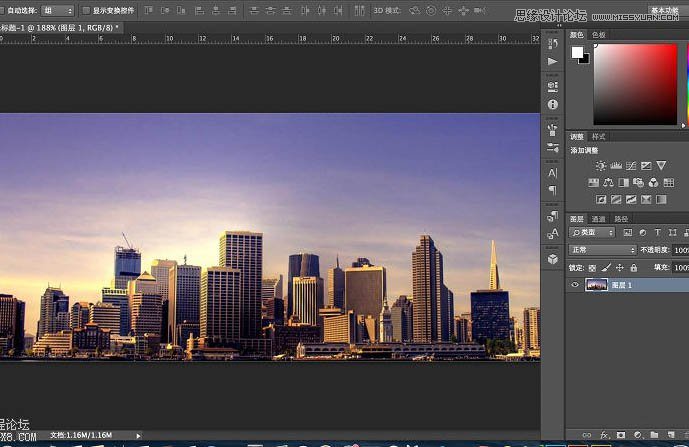This screenshot has height=447, width=689.
Task: Toggle the 显示变换控件 checkbox
Action: tap(87, 10)
